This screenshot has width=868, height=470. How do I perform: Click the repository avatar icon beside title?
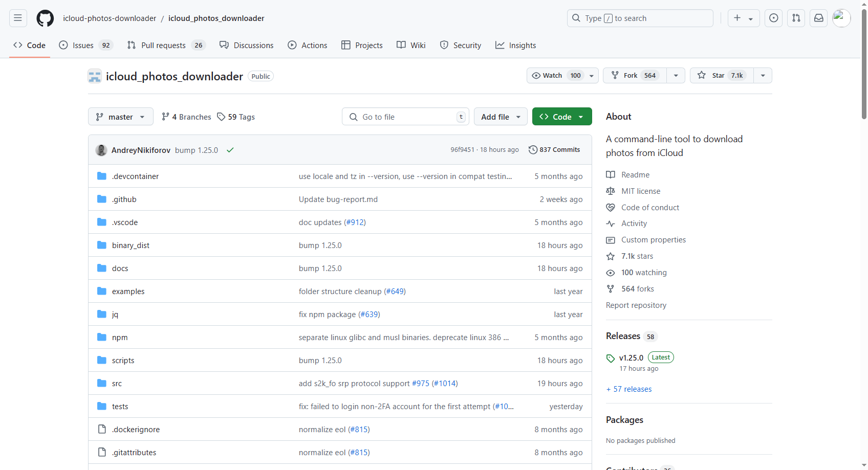point(95,76)
